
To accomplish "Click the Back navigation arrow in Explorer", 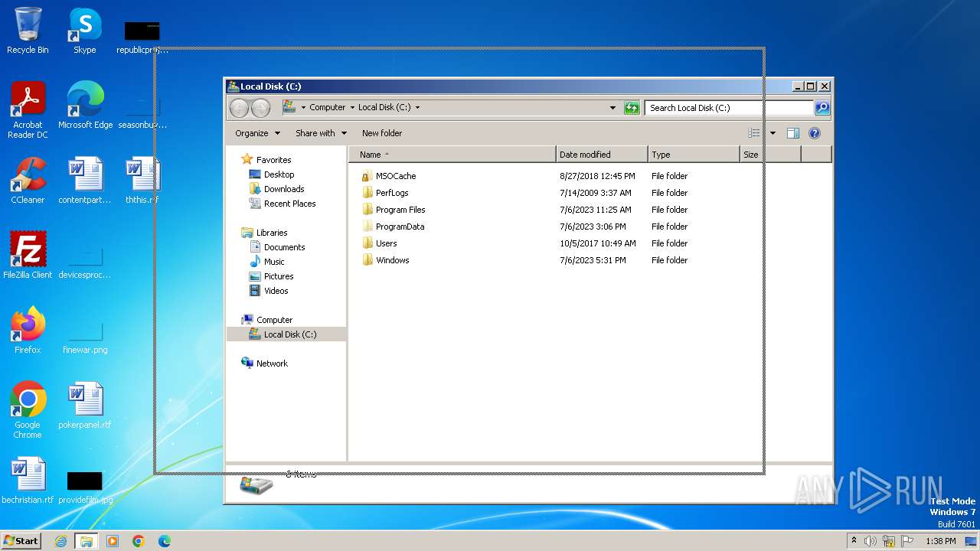I will 240,108.
